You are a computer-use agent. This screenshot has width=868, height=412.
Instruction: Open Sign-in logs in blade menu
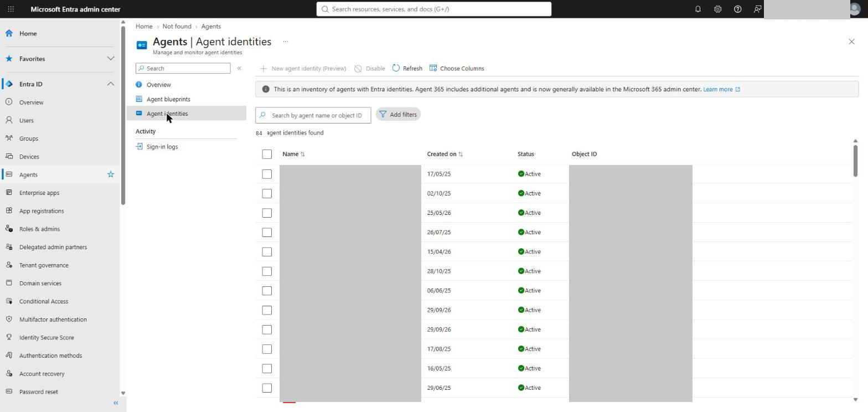coord(162,147)
